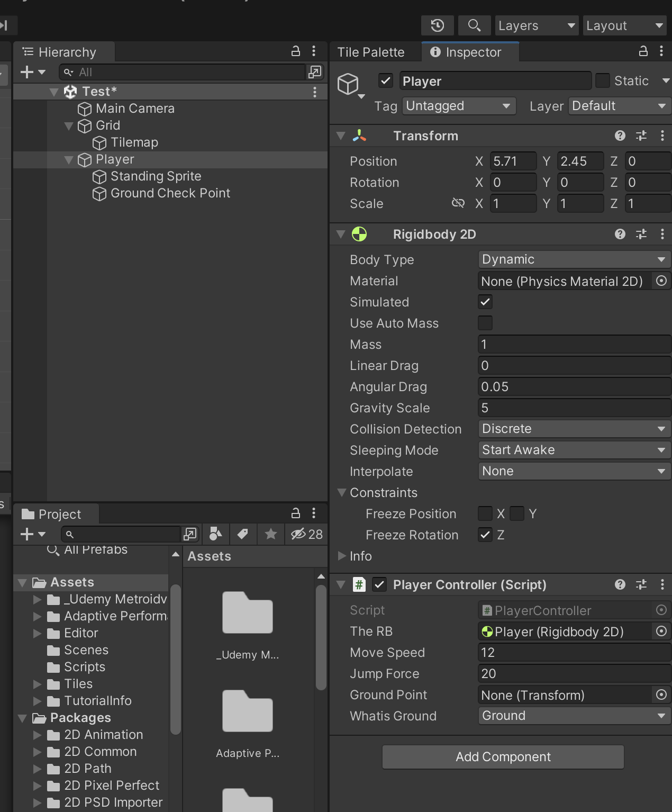Open Collision Detection Discrete dropdown
The width and height of the screenshot is (672, 812).
coord(574,429)
